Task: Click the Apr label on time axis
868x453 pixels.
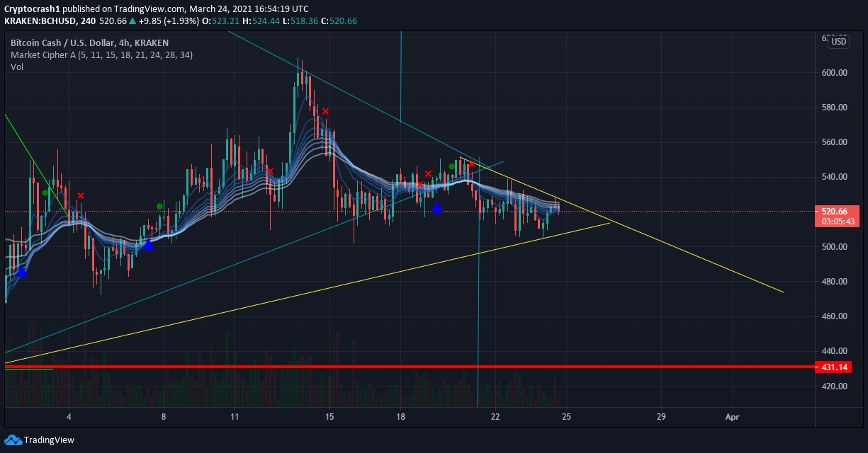Action: (x=732, y=418)
